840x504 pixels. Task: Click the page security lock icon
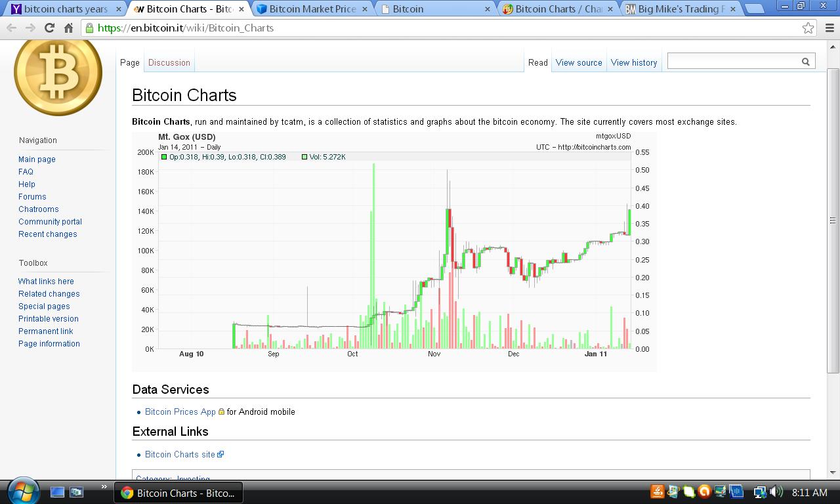point(89,28)
